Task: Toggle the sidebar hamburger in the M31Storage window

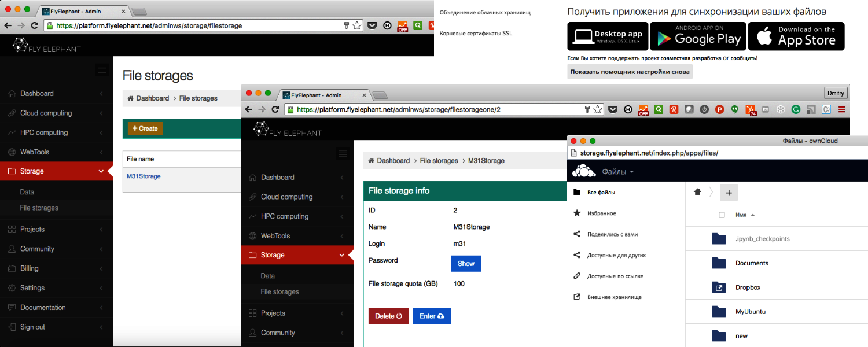Action: click(x=343, y=154)
